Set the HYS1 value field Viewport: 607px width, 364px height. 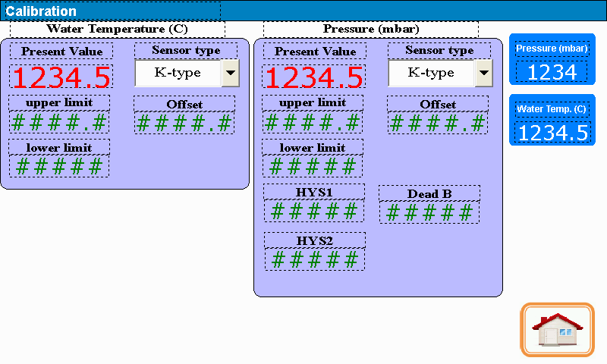point(314,212)
